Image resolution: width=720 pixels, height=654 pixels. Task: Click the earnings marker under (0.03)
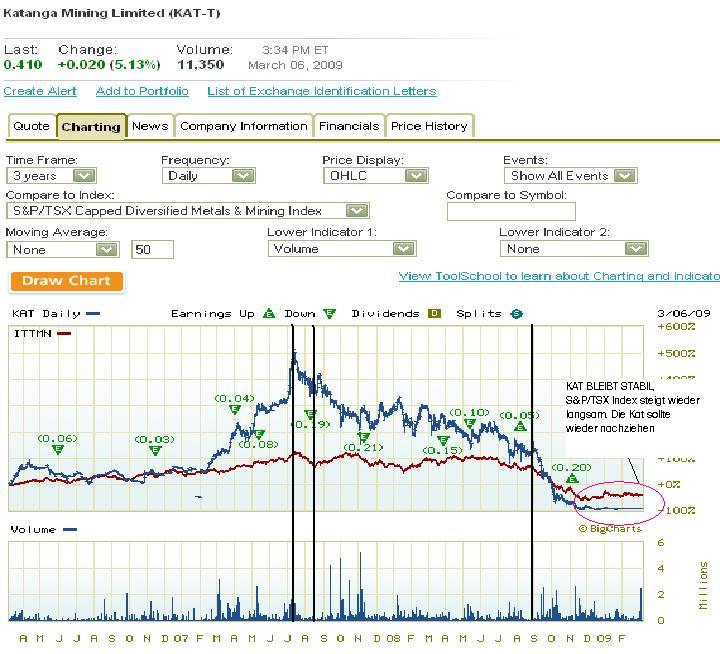point(155,451)
